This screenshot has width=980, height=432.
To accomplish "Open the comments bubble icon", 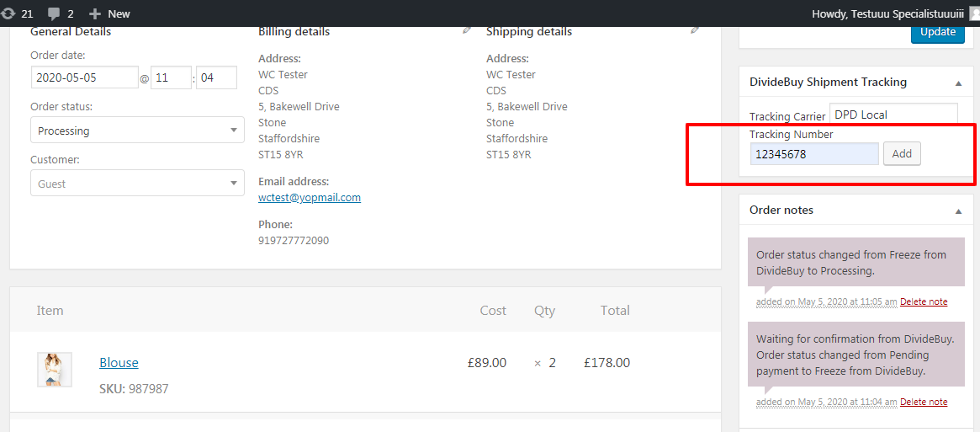I will click(x=52, y=13).
